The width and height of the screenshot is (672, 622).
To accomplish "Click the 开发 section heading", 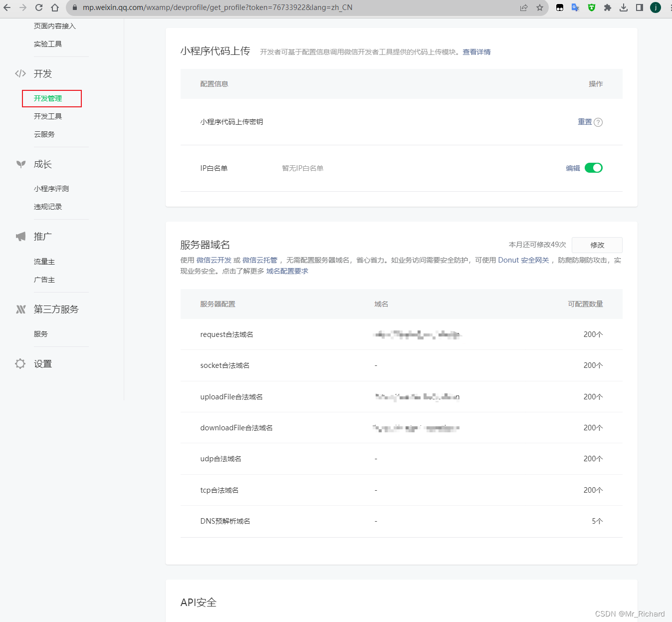I will click(43, 73).
